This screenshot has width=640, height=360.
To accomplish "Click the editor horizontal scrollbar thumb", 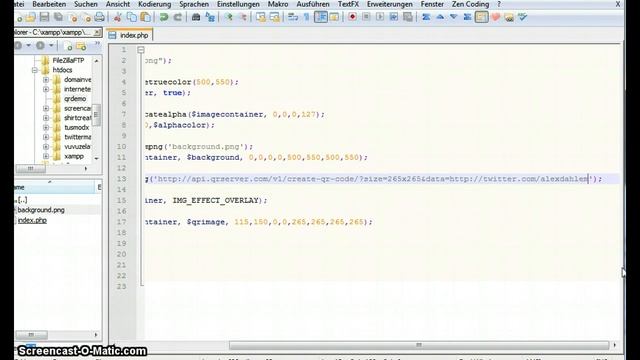I will 419,345.
